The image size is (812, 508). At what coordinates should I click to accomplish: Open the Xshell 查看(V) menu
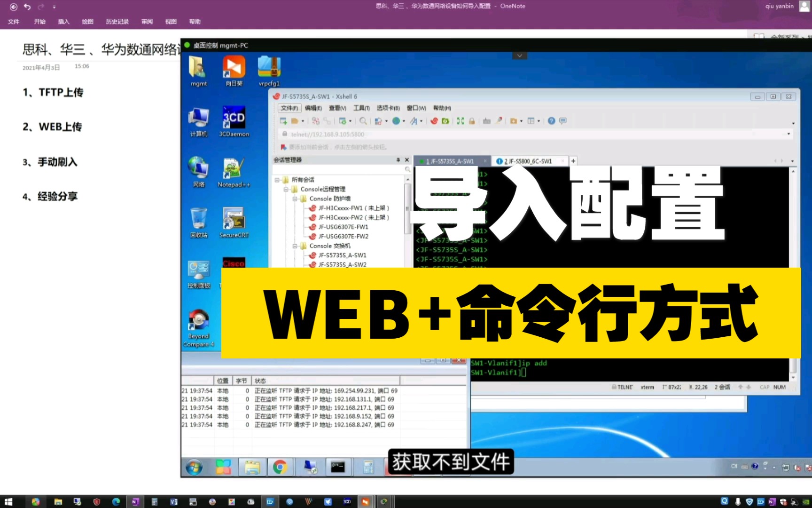coord(337,108)
